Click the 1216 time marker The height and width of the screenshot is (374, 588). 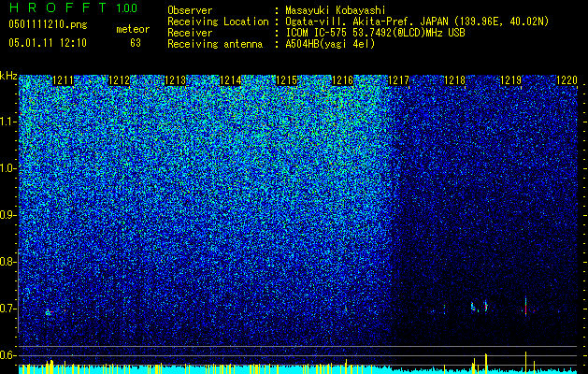click(x=343, y=80)
